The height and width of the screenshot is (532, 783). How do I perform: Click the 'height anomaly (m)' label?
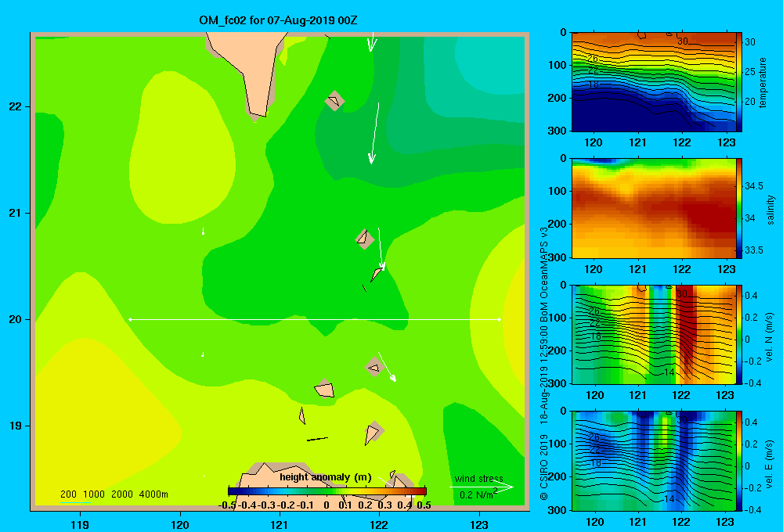coord(326,477)
